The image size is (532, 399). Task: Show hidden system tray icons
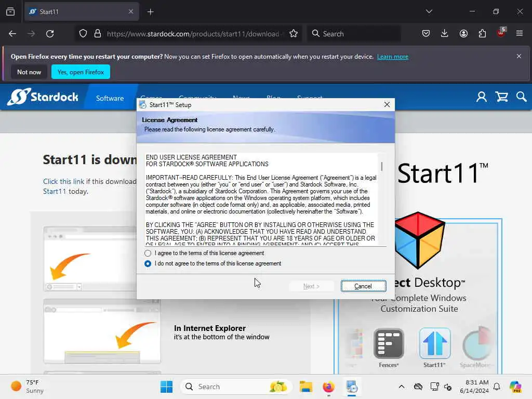coord(402,387)
